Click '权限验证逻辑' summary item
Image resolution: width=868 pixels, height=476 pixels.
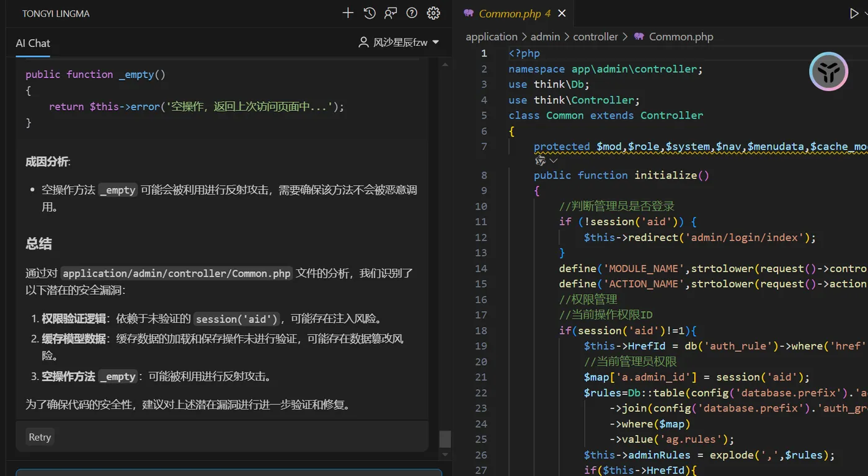(x=74, y=319)
